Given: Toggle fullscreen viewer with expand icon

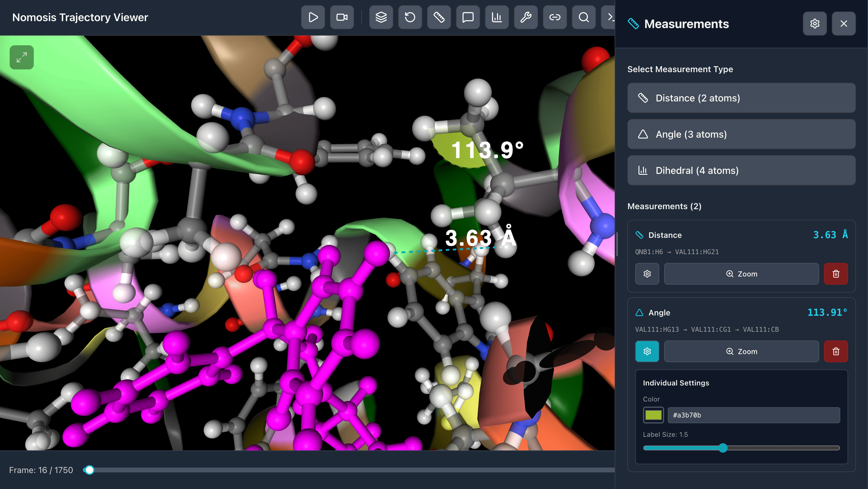Looking at the screenshot, I should tap(22, 57).
